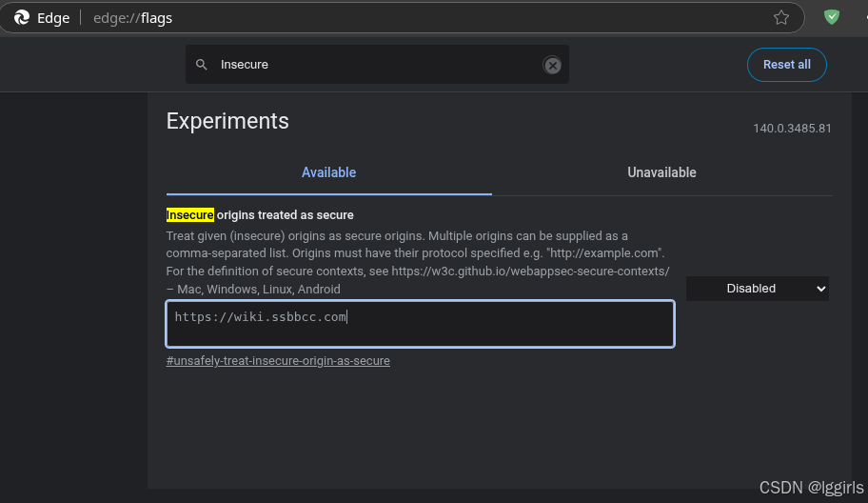
Task: Add this page to favorites star icon
Action: pos(781,18)
